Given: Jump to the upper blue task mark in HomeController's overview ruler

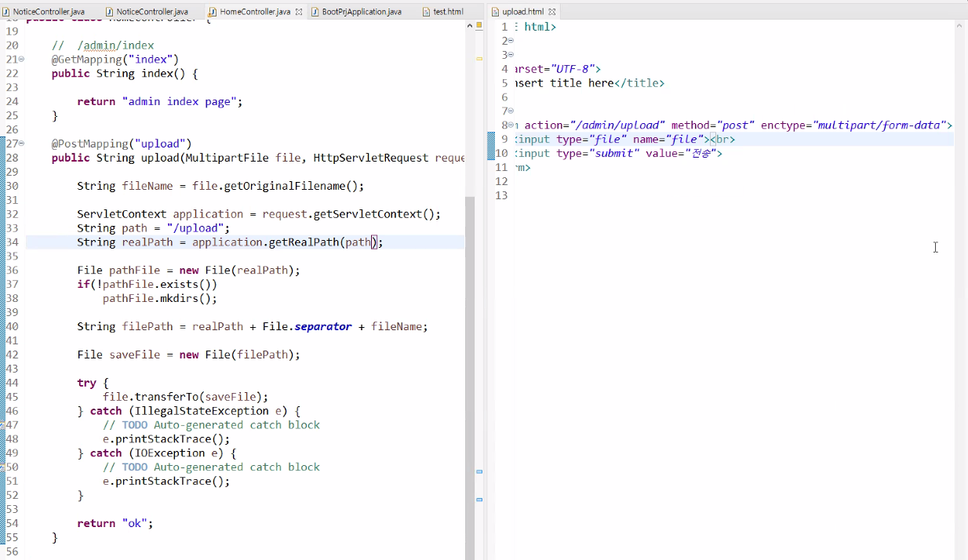Looking at the screenshot, I should (x=479, y=471).
